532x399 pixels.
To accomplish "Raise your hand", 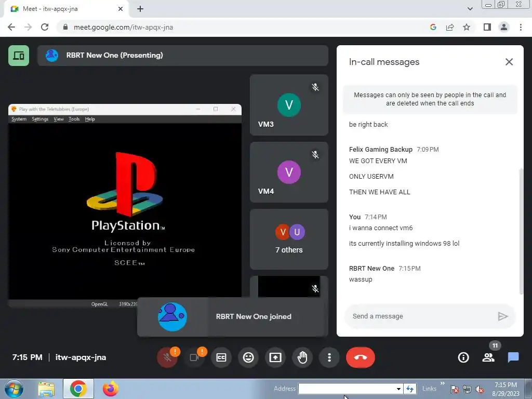I will (302, 357).
